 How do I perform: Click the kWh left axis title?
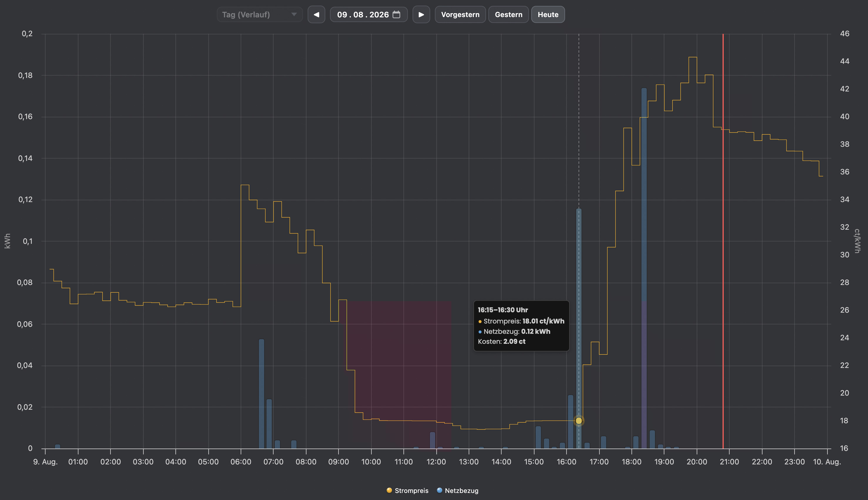pyautogui.click(x=8, y=241)
